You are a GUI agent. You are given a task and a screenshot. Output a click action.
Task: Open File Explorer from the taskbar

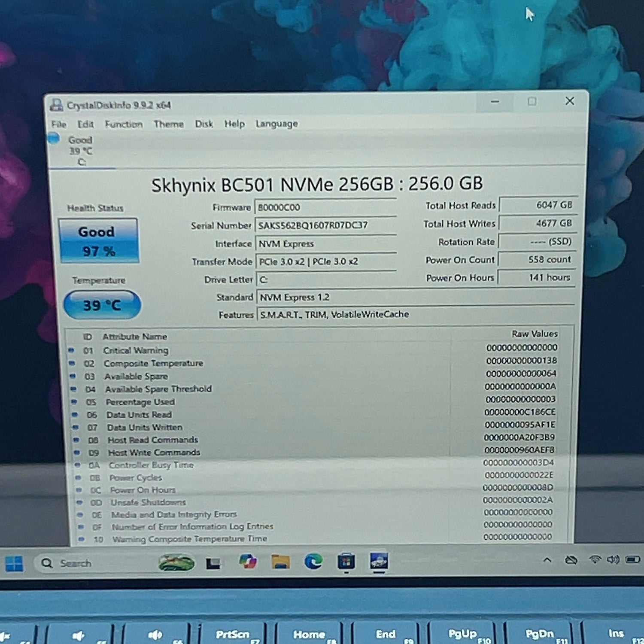(280, 561)
